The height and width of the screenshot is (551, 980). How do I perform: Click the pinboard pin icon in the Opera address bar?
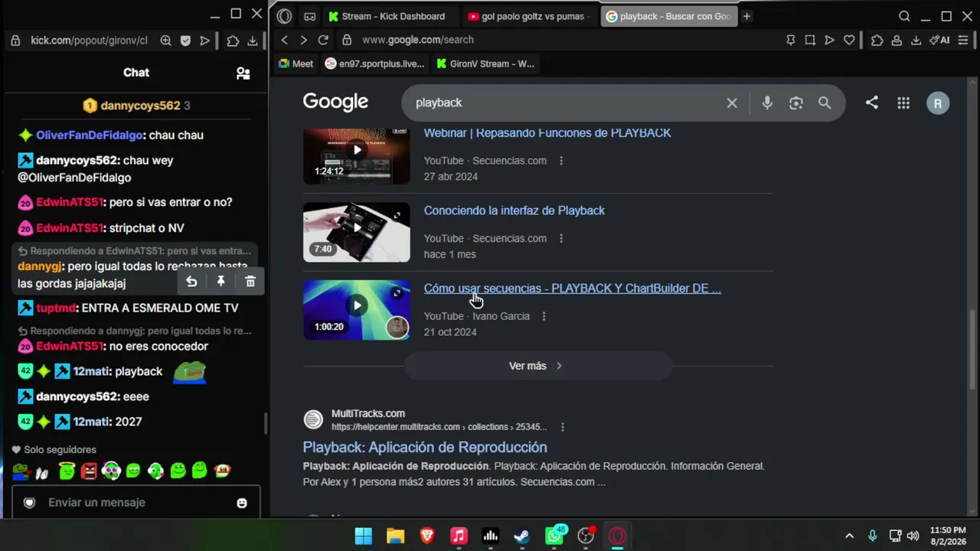[x=791, y=40]
